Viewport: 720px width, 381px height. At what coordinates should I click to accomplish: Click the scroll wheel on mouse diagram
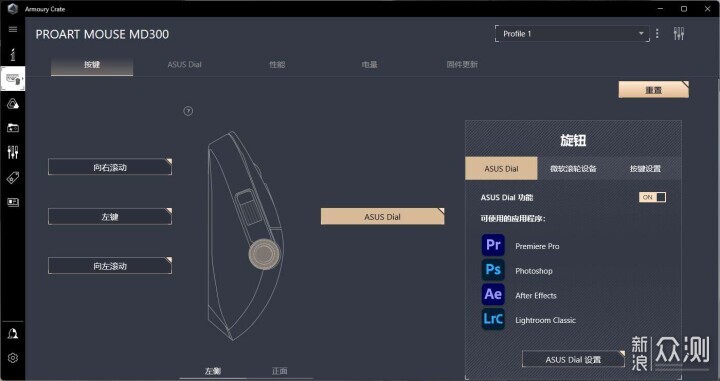249,209
